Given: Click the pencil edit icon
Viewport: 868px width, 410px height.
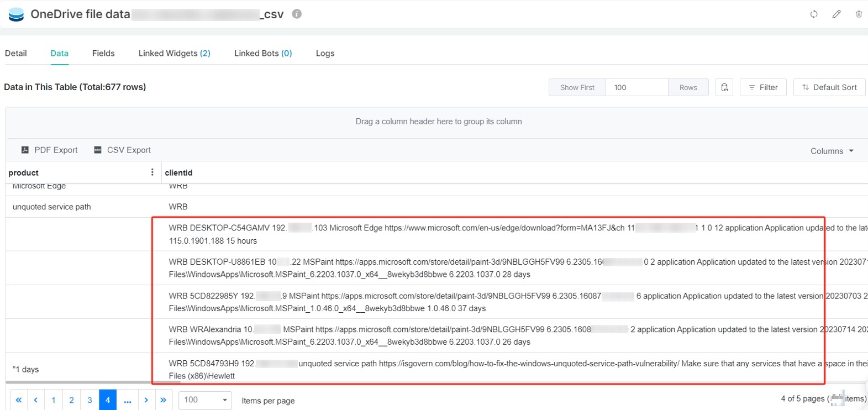Looking at the screenshot, I should (x=836, y=14).
